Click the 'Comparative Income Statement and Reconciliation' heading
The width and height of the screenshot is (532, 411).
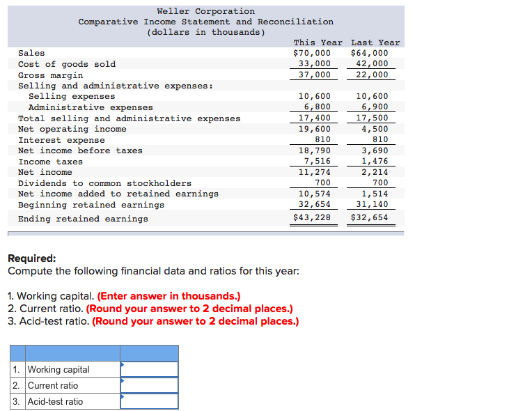206,22
